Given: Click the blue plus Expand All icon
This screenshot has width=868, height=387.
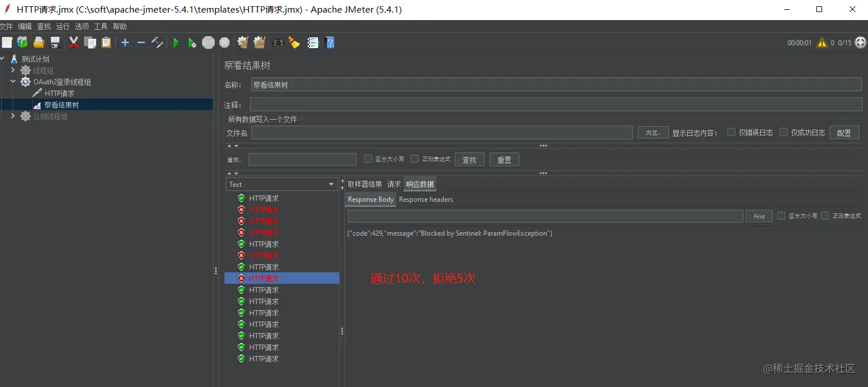Looking at the screenshot, I should tap(125, 42).
